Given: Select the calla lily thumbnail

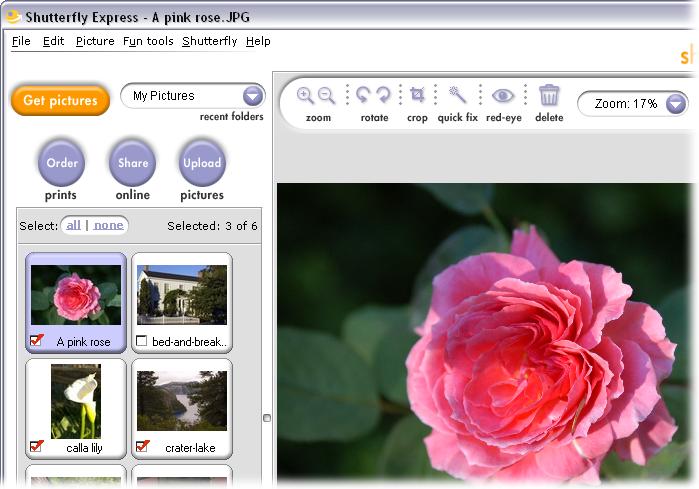Looking at the screenshot, I should pyautogui.click(x=76, y=401).
